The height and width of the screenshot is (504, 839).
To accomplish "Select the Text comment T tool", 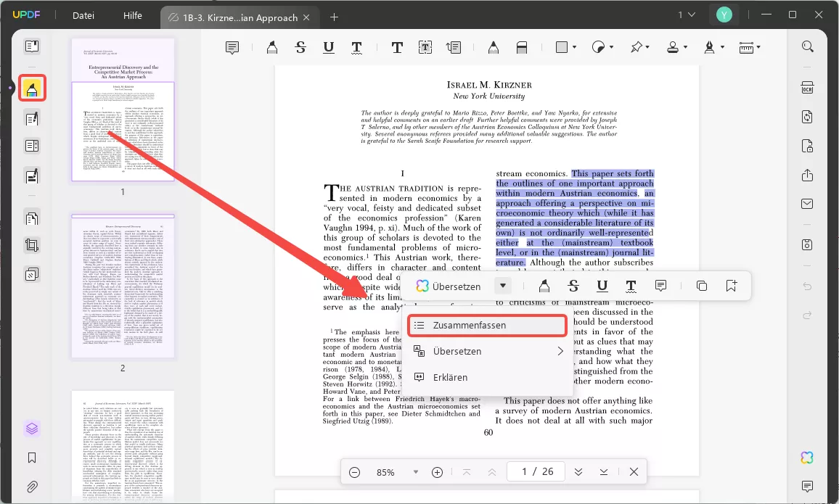I will pyautogui.click(x=396, y=48).
